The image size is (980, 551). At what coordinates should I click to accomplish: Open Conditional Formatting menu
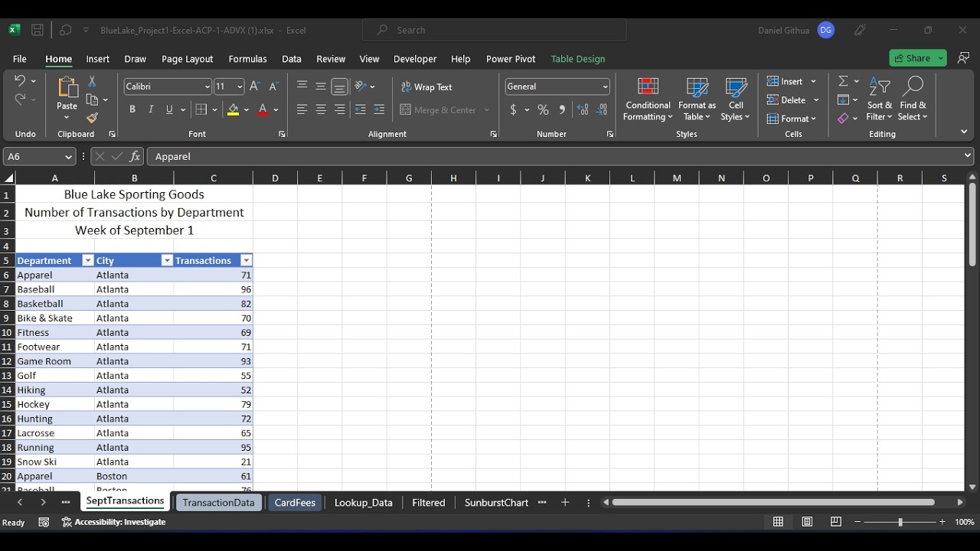point(648,99)
